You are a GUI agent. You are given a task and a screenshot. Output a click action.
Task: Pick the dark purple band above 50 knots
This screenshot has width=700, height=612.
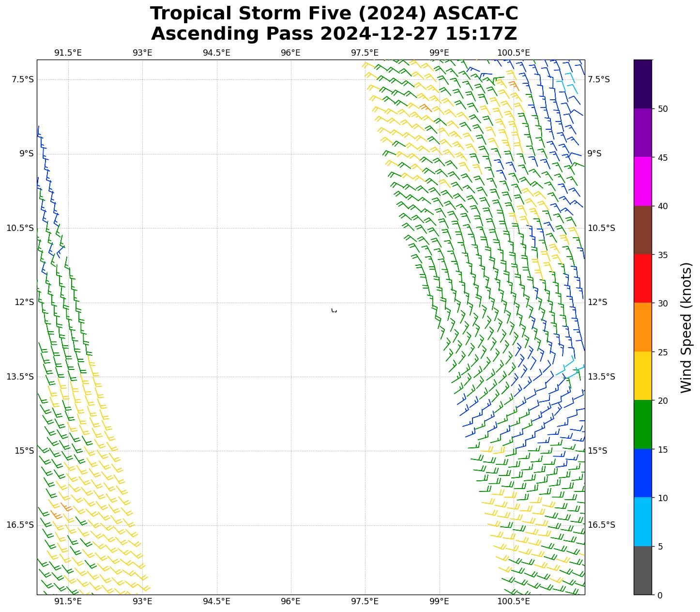pos(643,84)
